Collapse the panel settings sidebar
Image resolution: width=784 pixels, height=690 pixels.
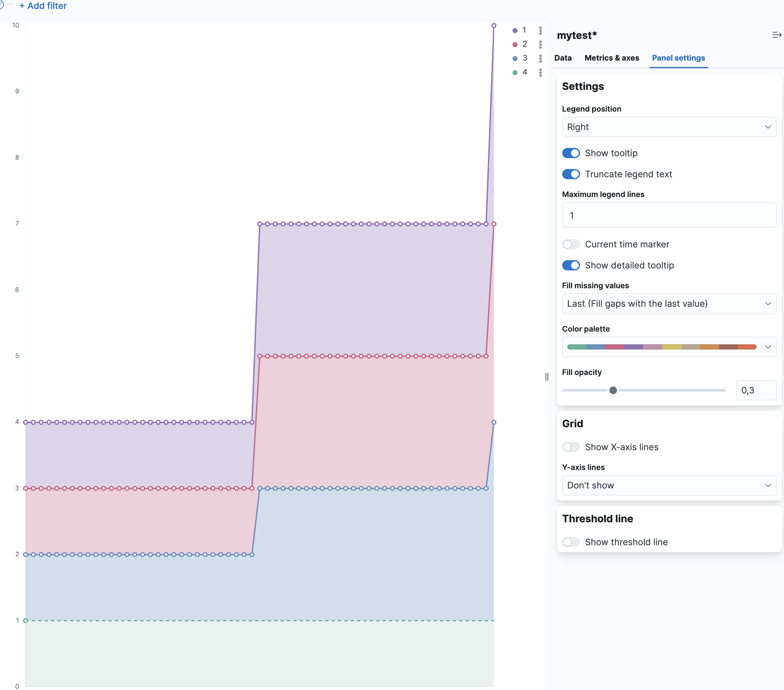776,34
